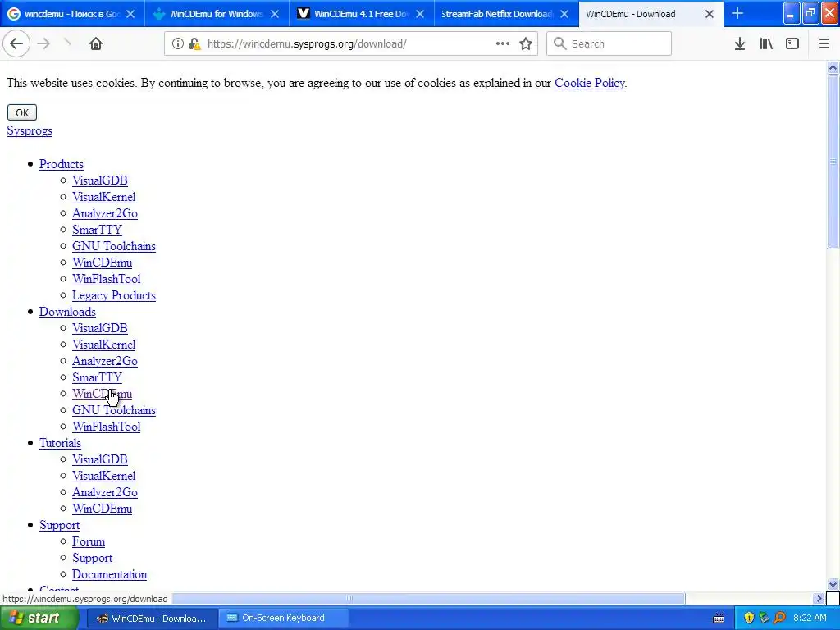Click the magnifier in Search box
This screenshot has height=630, width=840.
click(559, 43)
